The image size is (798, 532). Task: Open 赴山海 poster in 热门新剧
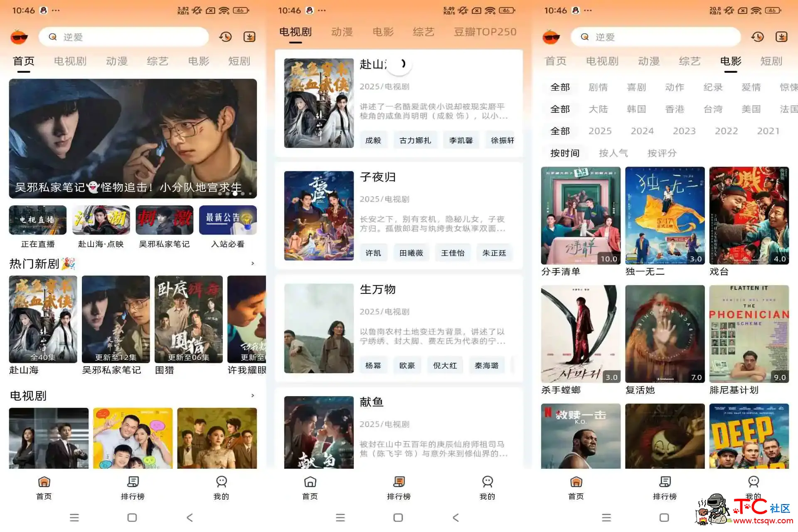43,319
